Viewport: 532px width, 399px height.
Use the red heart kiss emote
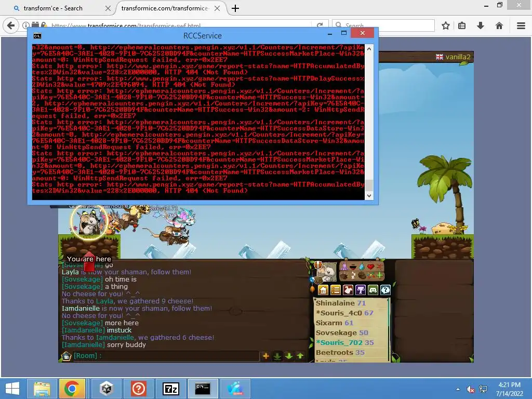click(371, 267)
